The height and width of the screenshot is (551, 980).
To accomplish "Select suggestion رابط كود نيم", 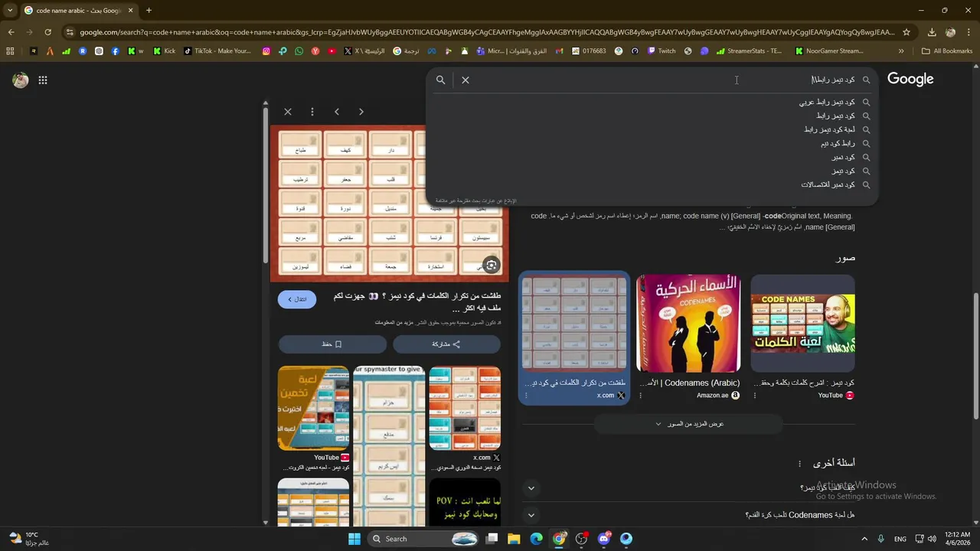I will click(652, 143).
